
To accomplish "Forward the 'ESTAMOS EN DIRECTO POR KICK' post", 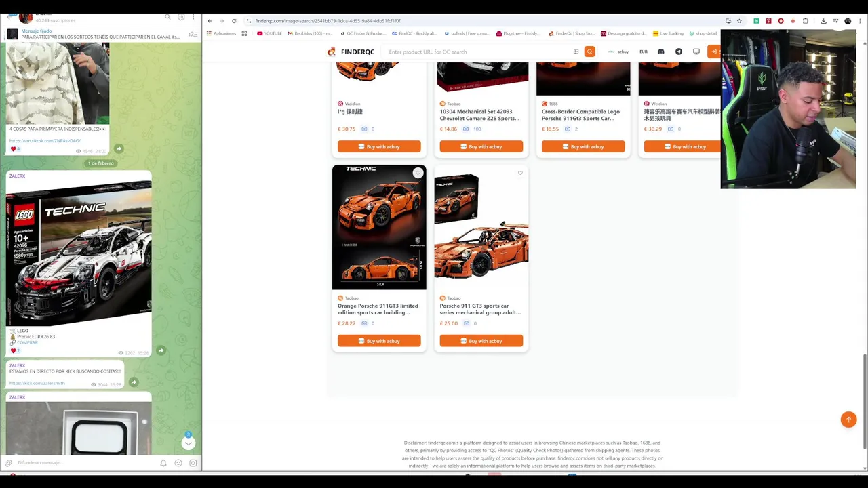I will 134,382.
